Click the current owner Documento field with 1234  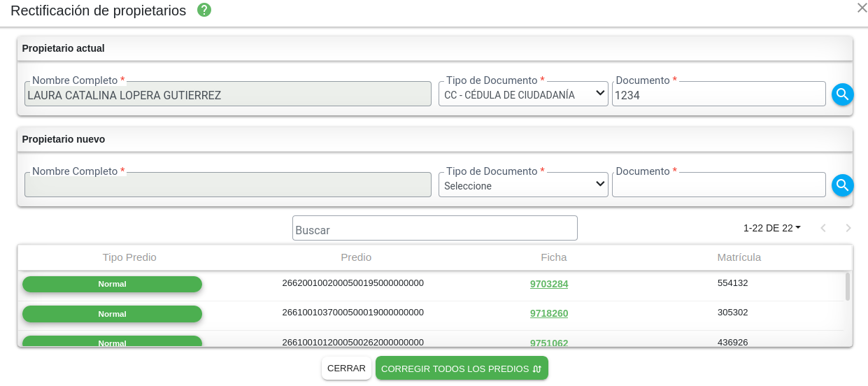718,95
